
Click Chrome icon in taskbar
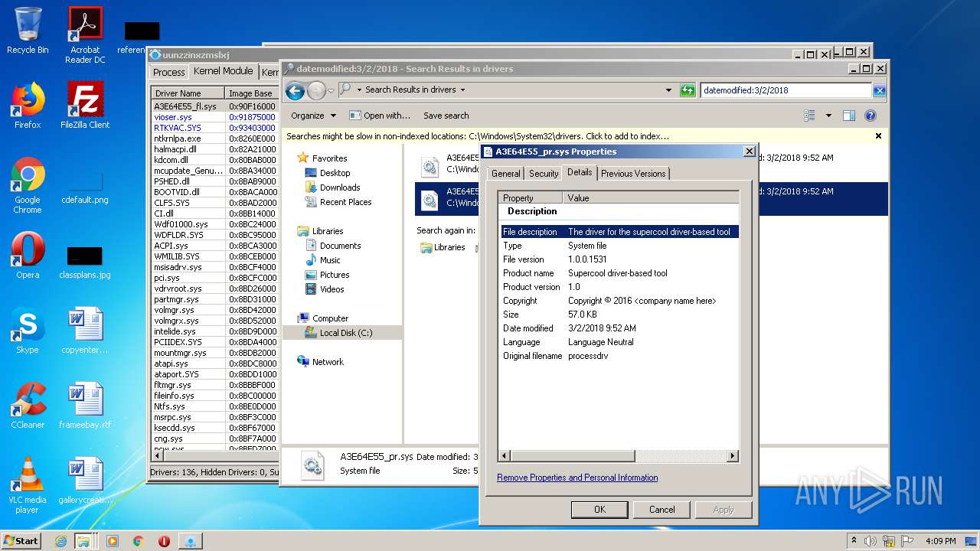coord(138,541)
